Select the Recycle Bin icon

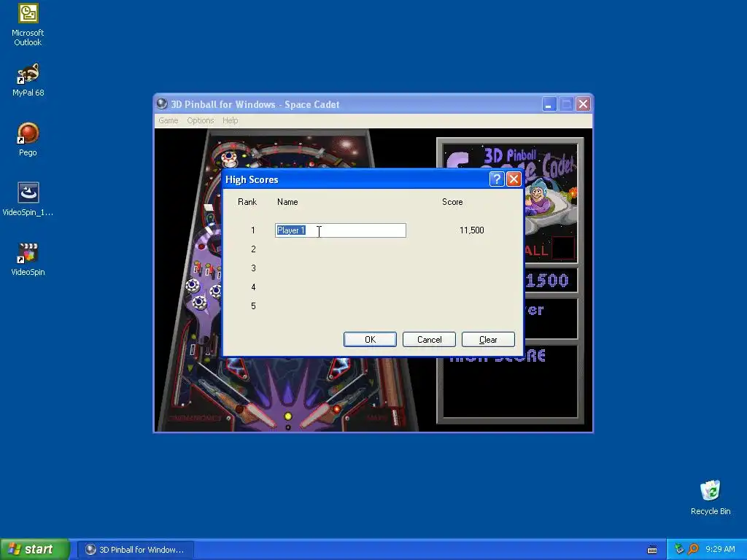(x=710, y=497)
